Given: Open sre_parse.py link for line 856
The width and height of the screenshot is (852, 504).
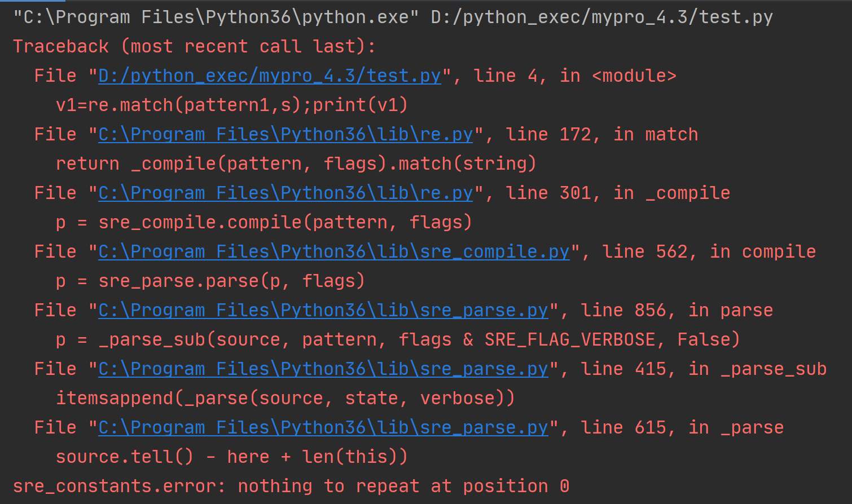Looking at the screenshot, I should [x=323, y=310].
